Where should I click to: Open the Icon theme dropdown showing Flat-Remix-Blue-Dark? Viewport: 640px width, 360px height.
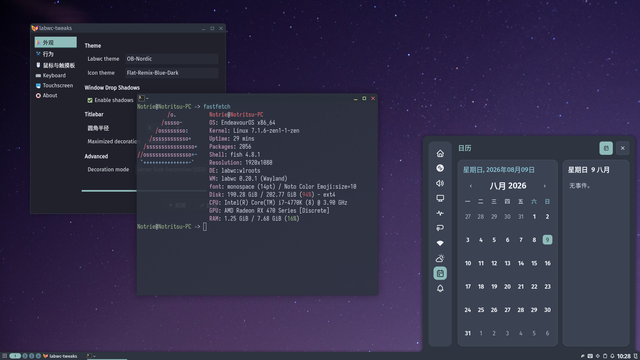tap(171, 73)
